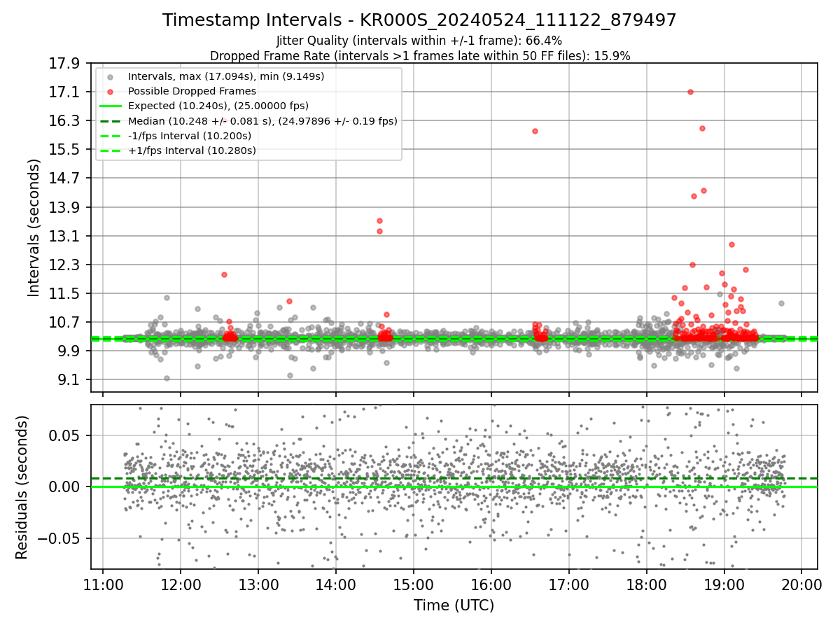
Task: Click the y-axis tick label '16.3'
Action: pos(66,120)
